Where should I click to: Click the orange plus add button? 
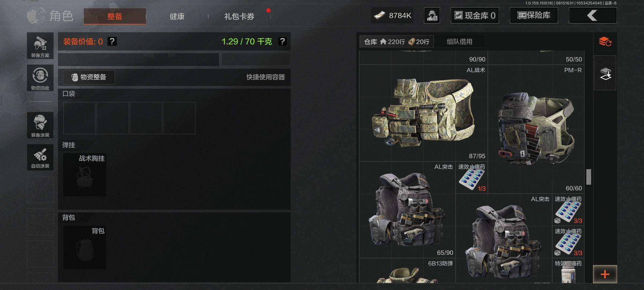coord(605,274)
